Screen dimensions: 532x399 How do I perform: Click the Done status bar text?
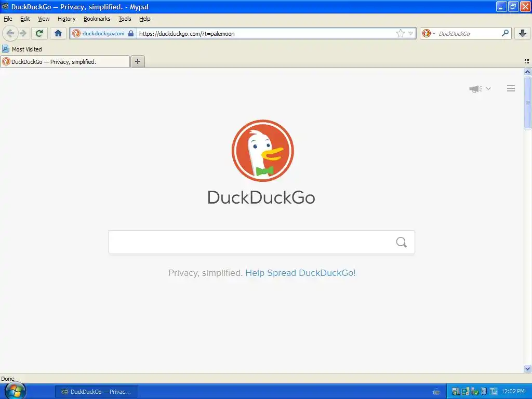pyautogui.click(x=7, y=379)
